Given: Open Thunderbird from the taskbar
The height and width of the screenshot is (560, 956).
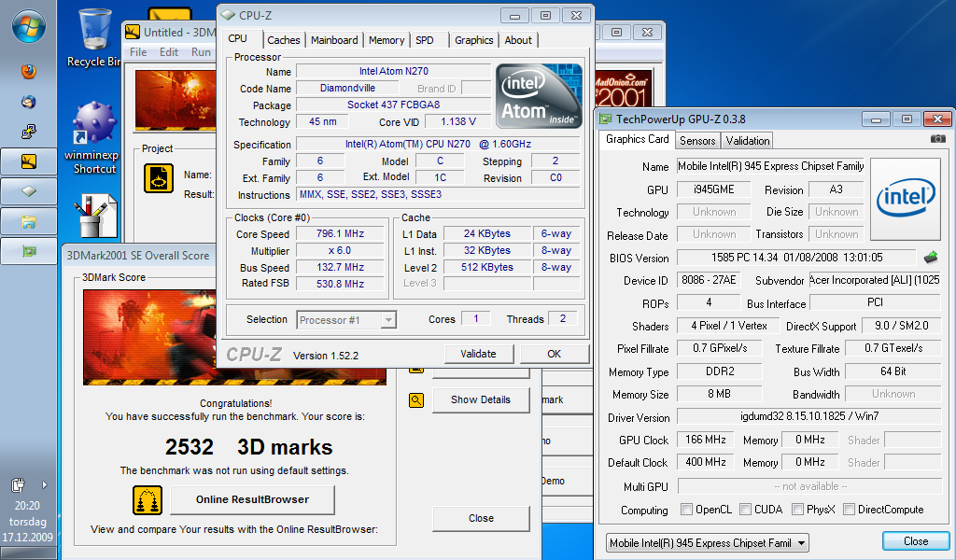Looking at the screenshot, I should click(x=28, y=101).
